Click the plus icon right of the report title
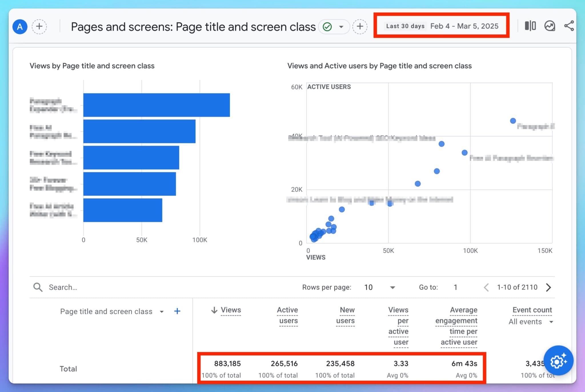The height and width of the screenshot is (392, 585). coord(360,27)
